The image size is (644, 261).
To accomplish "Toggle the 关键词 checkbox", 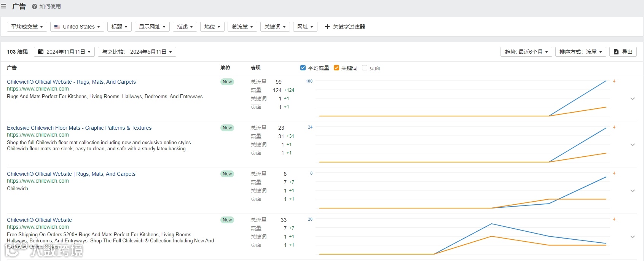I will coord(336,68).
